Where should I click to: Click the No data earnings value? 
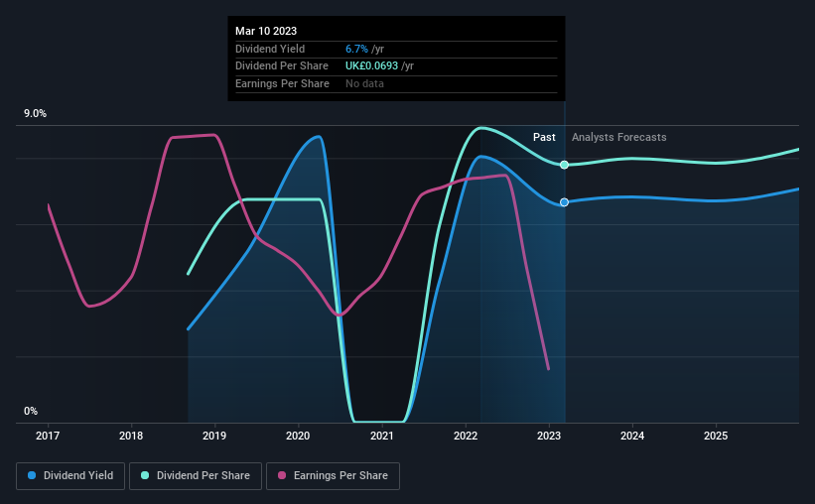[x=364, y=83]
